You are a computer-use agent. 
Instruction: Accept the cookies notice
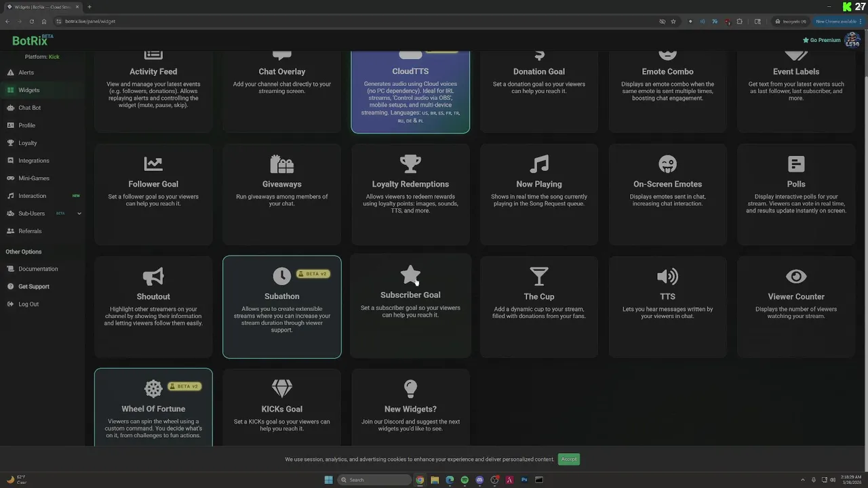point(569,459)
